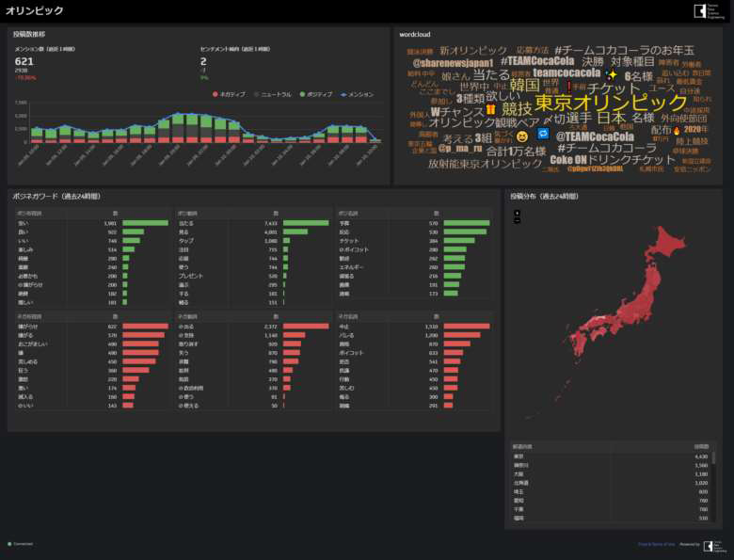Open the Privacy & Terms of Use link
734x560 pixels.
(x=656, y=544)
